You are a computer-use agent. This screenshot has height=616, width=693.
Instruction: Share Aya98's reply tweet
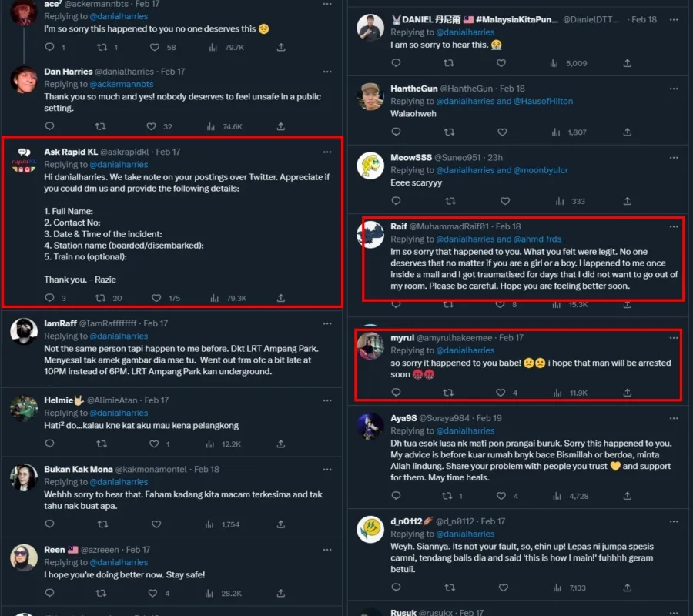tap(628, 496)
